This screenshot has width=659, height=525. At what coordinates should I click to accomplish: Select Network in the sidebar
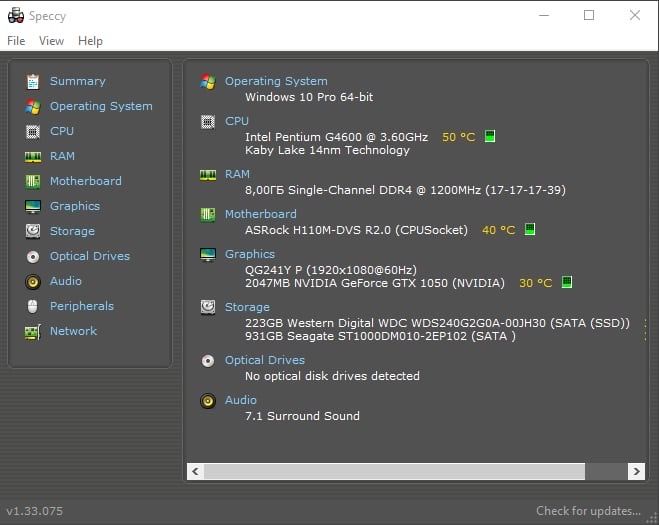pos(74,331)
